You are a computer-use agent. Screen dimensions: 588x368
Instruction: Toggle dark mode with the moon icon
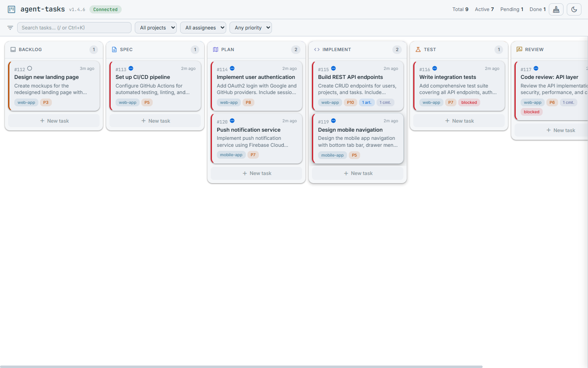click(x=574, y=9)
